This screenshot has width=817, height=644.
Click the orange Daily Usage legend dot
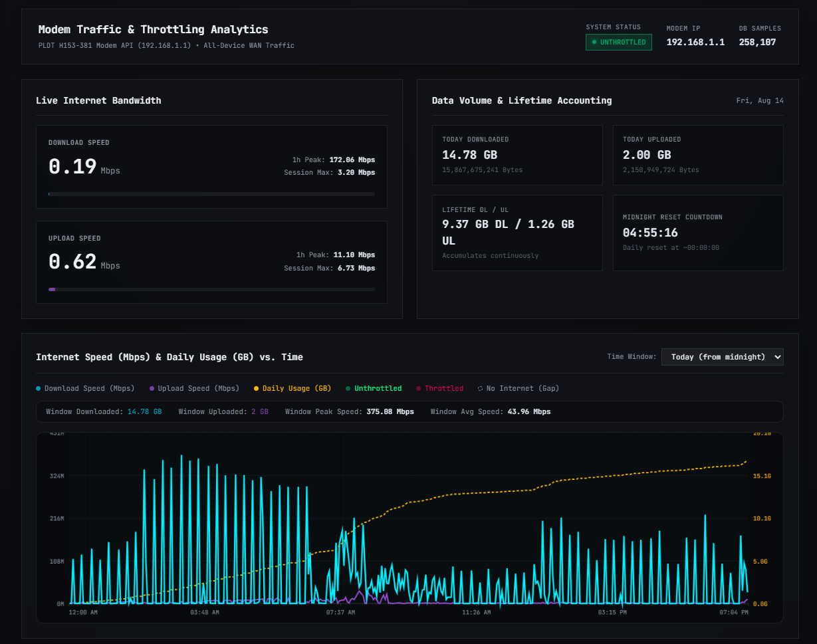click(257, 388)
